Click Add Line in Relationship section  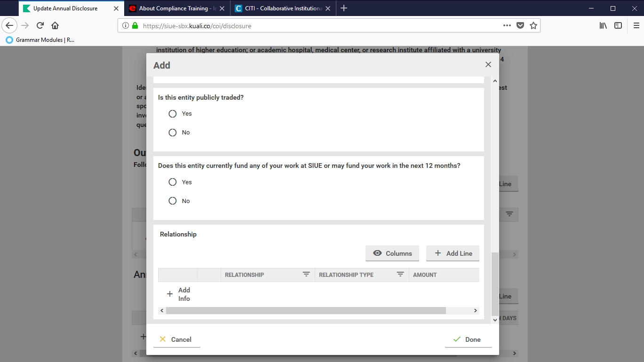[453, 253]
